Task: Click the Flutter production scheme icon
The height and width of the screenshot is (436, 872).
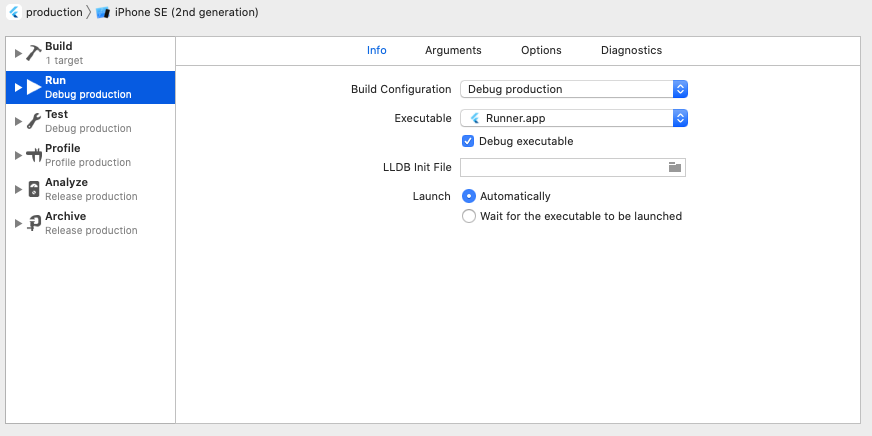Action: pos(14,12)
